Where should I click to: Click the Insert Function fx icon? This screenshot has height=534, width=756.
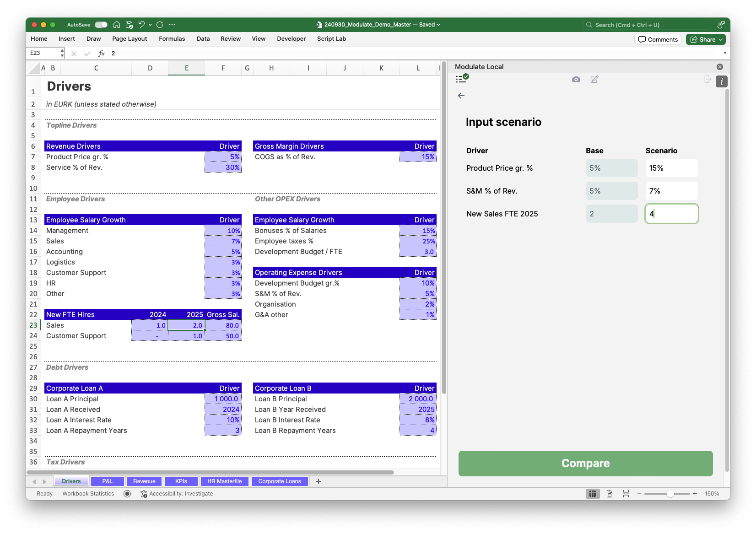click(x=102, y=54)
